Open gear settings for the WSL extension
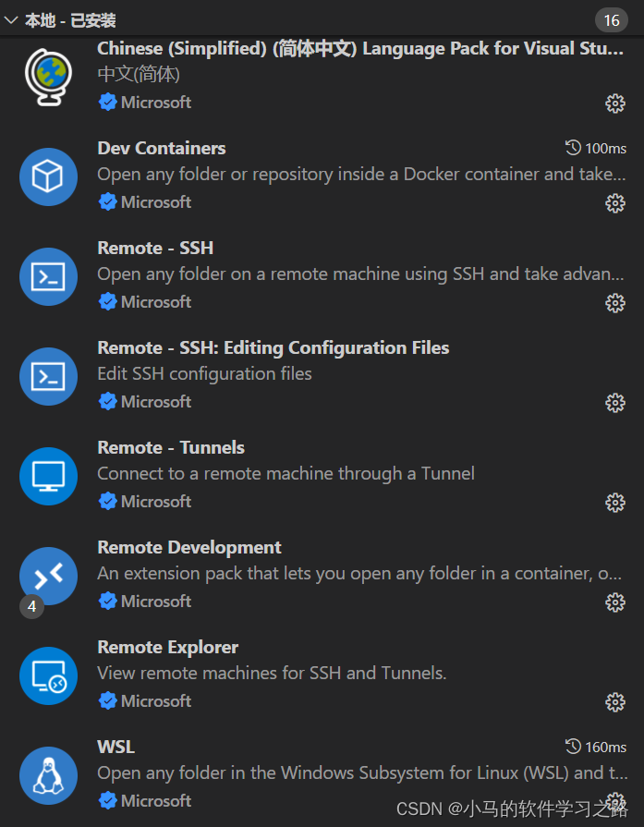The image size is (644, 827). tap(615, 801)
